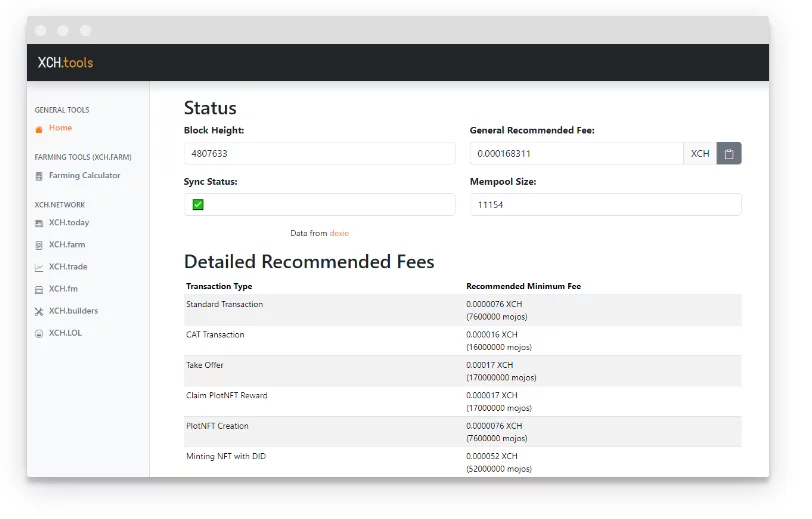Click the Home icon in the sidebar
The image size is (812, 519).
[39, 129]
